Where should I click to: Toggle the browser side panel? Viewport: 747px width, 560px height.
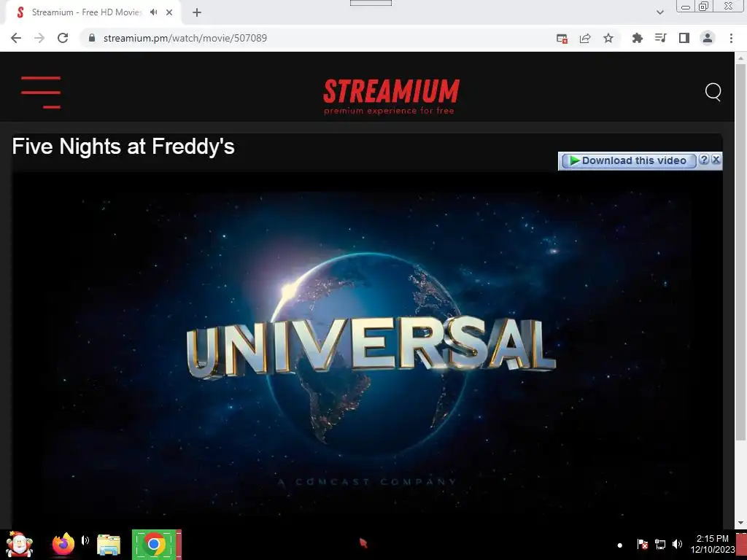(x=684, y=38)
